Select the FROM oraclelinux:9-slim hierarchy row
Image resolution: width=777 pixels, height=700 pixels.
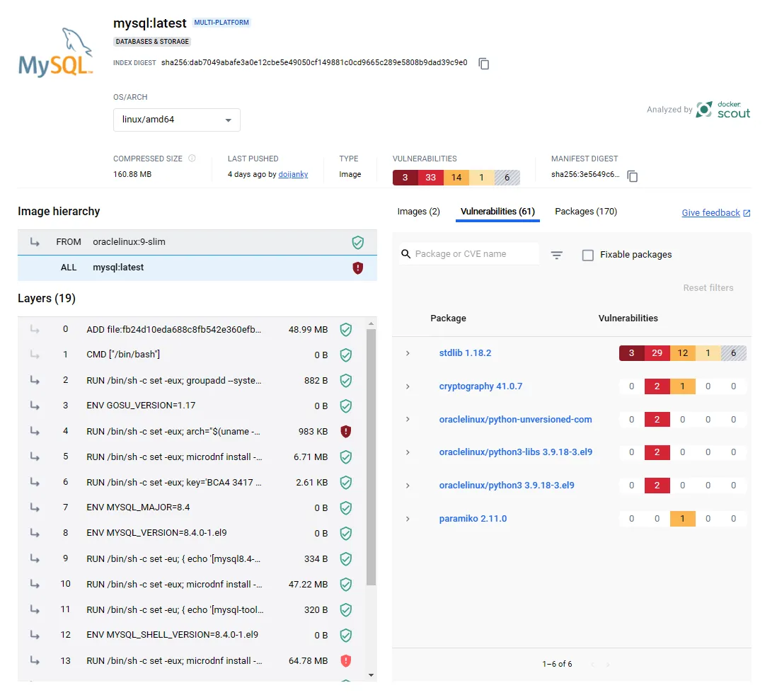pos(197,243)
